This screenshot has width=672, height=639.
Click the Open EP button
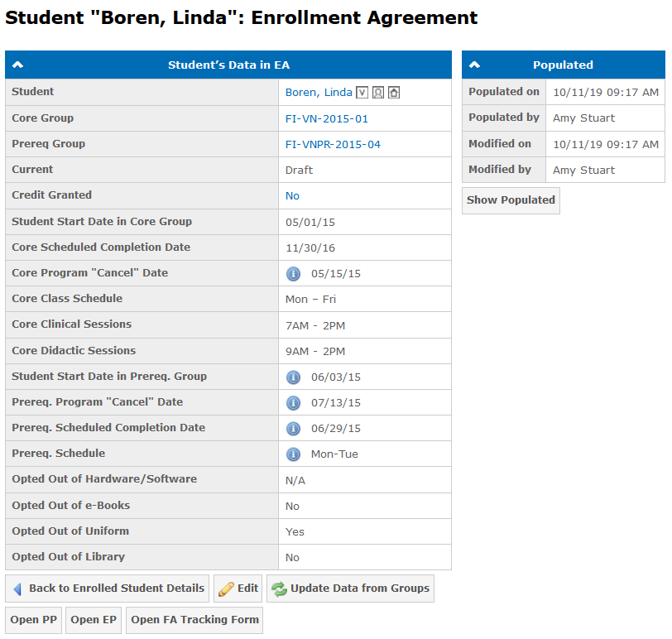pos(94,620)
